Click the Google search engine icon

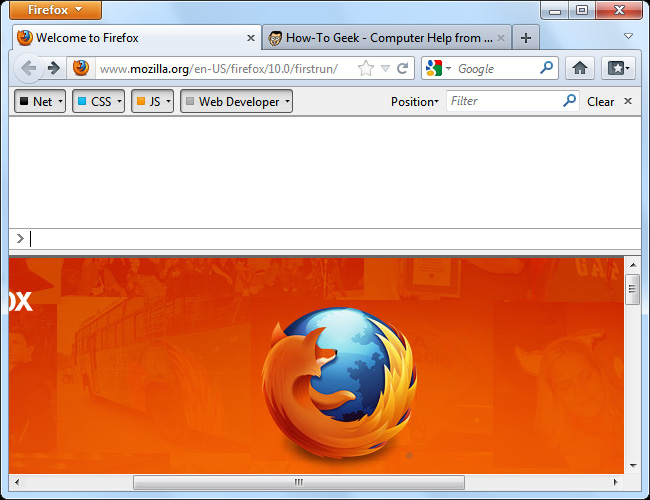click(434, 68)
